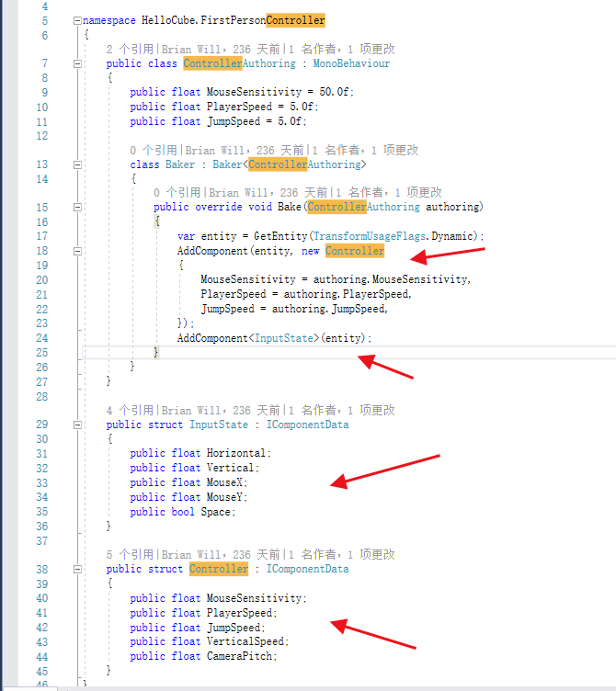Viewport: 616px width, 691px height.
Task: Click line number 17 in margin
Action: (x=42, y=236)
